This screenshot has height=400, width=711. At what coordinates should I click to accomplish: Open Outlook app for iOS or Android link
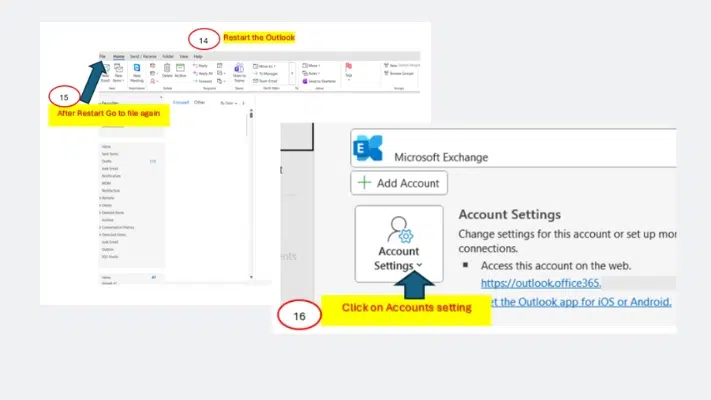pos(580,302)
